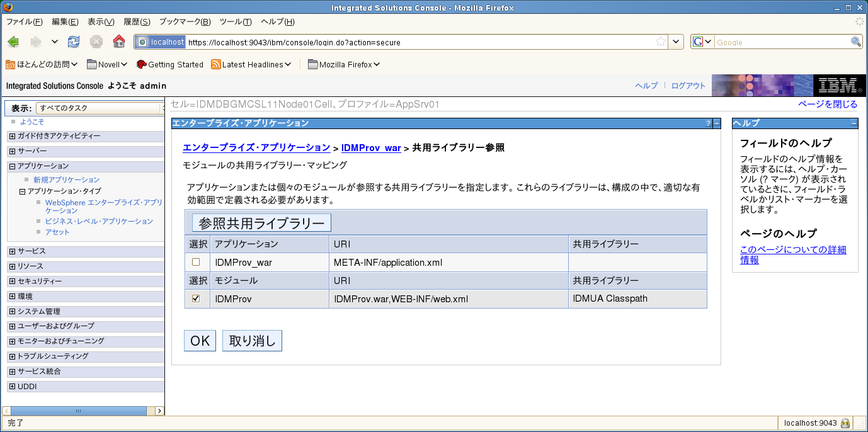868x432 pixels.
Task: Open the ほとんどの訪問 bookmark folder
Action: pyautogui.click(x=42, y=64)
